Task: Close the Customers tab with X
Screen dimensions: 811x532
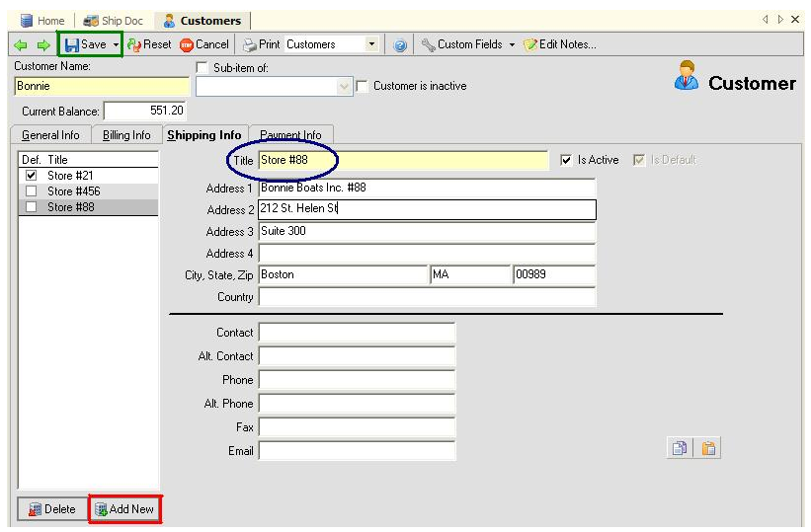Action: 795,20
